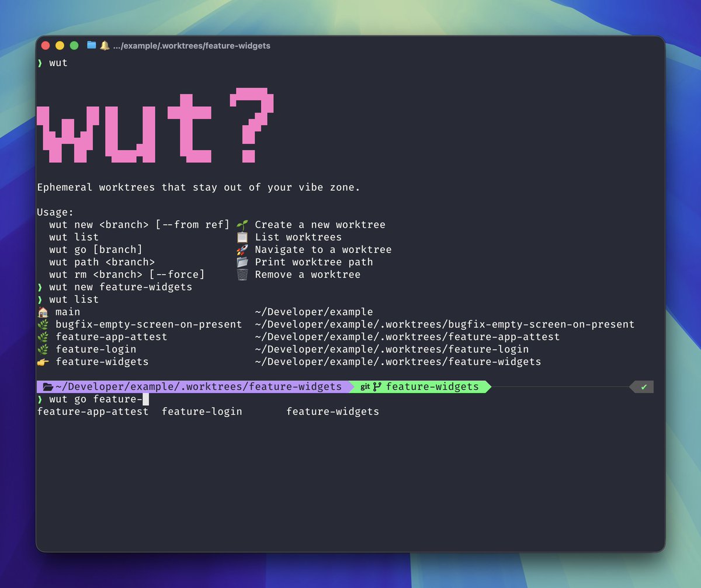The image size is (701, 588).
Task: Click the git branch icon in the prompt bar
Action: point(377,387)
